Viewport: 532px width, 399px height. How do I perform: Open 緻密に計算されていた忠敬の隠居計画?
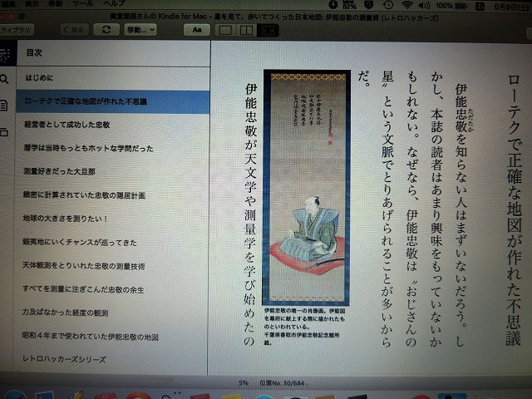111,195
